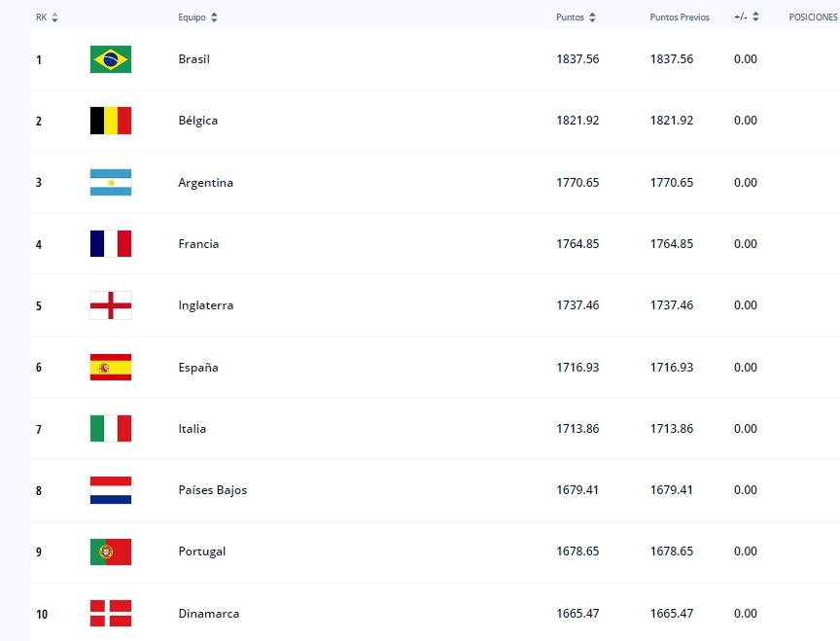This screenshot has width=840, height=641.
Task: Click the Inglaterra flag icon
Action: 110,305
